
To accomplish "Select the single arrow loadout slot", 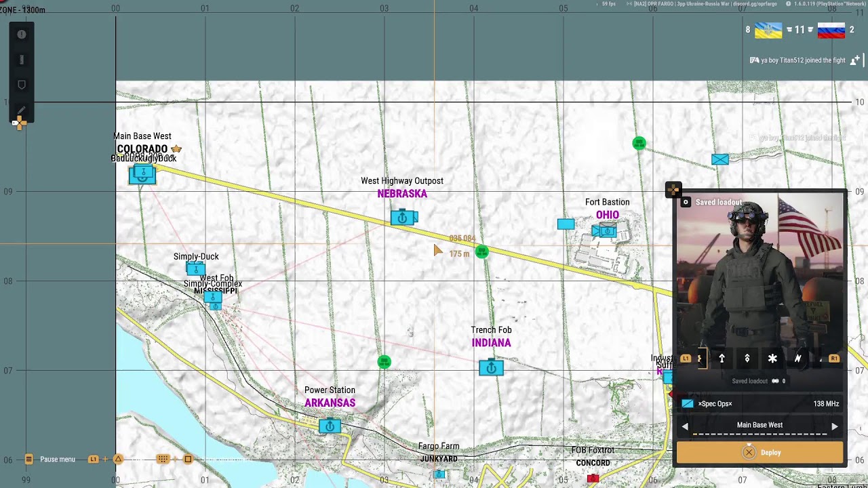I will (x=722, y=359).
